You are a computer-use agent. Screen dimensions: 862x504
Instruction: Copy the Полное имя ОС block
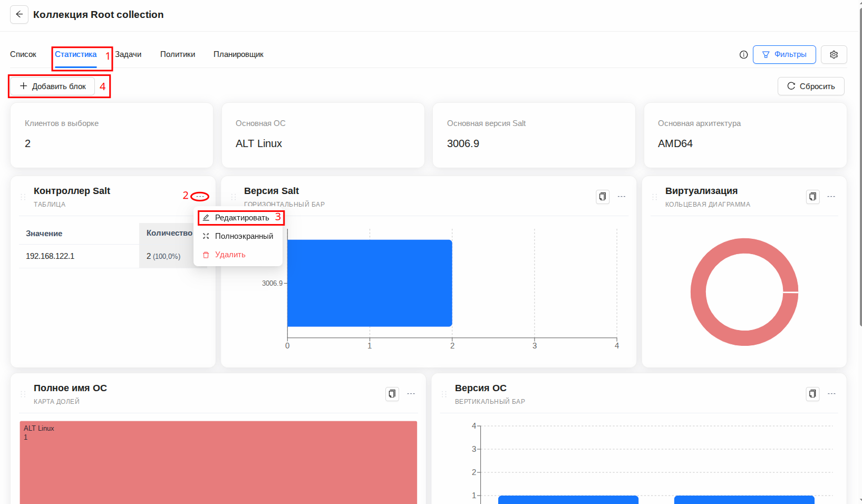[x=392, y=394]
